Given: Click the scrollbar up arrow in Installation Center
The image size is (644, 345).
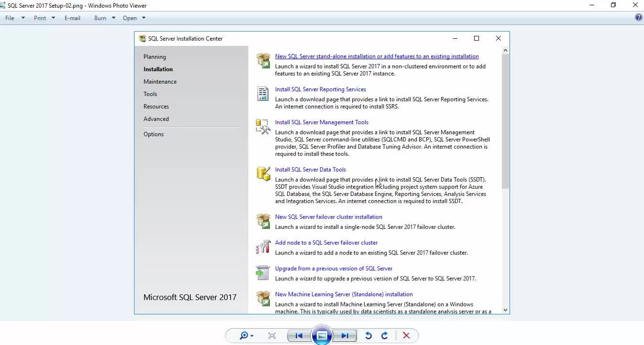Looking at the screenshot, I should pos(506,50).
